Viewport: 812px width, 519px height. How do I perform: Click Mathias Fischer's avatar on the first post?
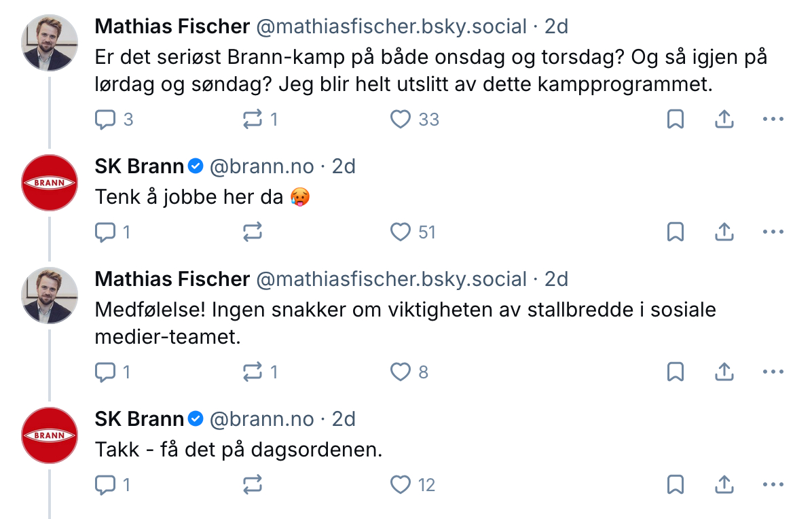pos(50,43)
